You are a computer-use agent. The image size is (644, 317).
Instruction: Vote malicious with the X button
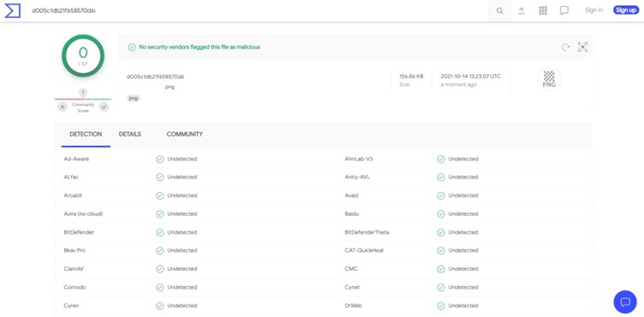click(63, 107)
